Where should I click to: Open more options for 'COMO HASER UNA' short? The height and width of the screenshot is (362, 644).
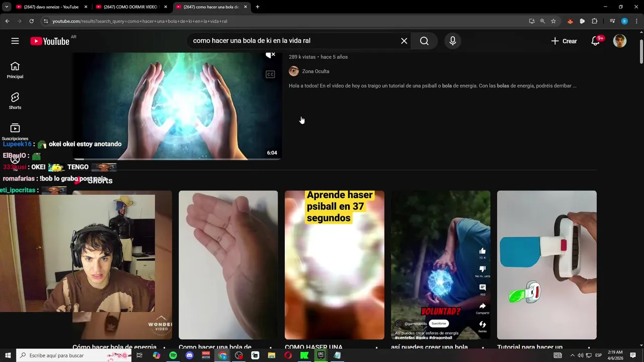(x=376, y=347)
